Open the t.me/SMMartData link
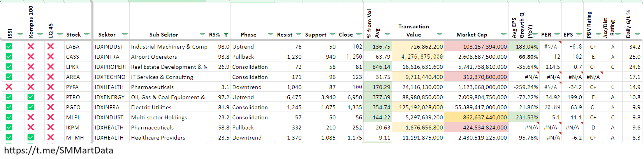 coord(59,150)
